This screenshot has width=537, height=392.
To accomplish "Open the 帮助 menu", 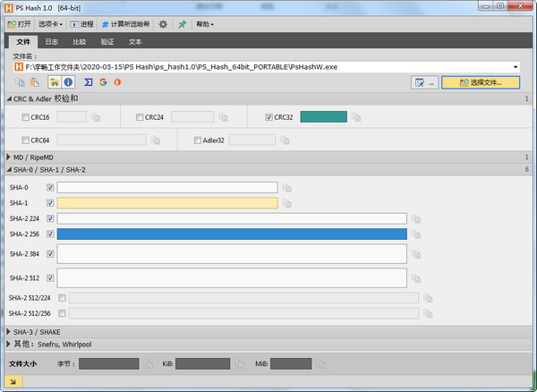I will pos(205,24).
